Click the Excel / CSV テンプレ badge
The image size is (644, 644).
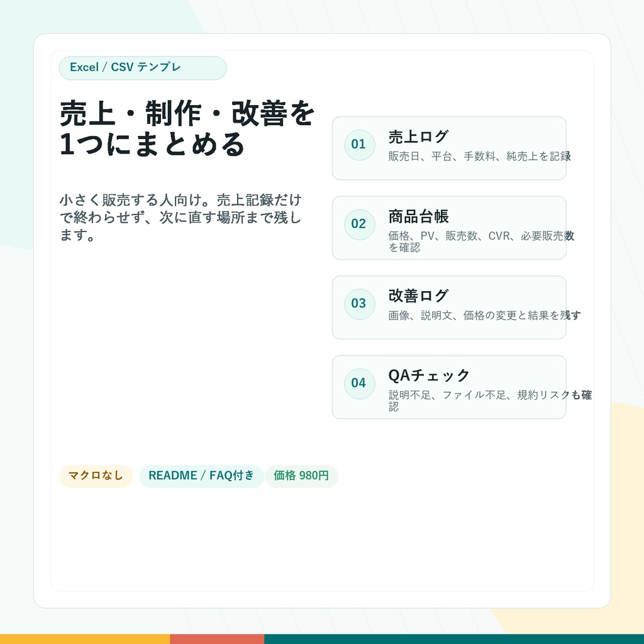pos(143,68)
